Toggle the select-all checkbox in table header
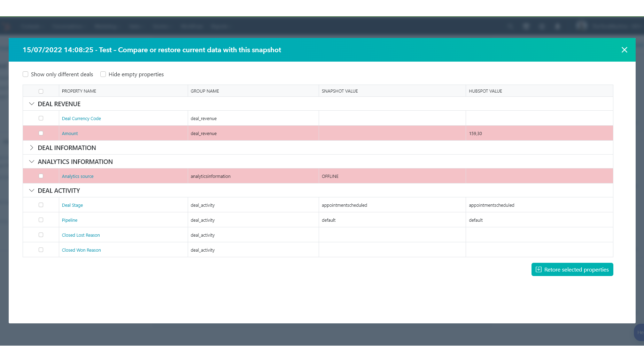This screenshot has width=644, height=362. click(x=41, y=91)
